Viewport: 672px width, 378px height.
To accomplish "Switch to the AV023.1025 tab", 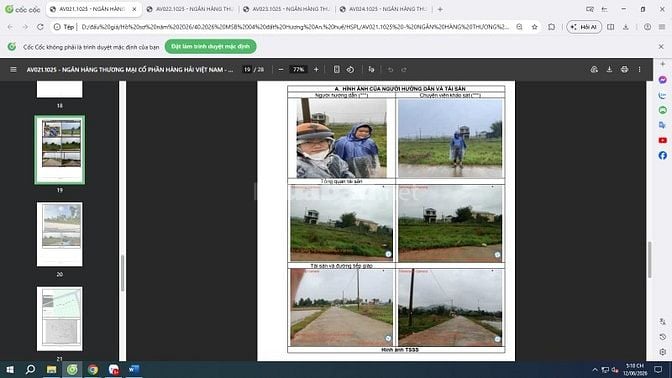I will (x=286, y=9).
